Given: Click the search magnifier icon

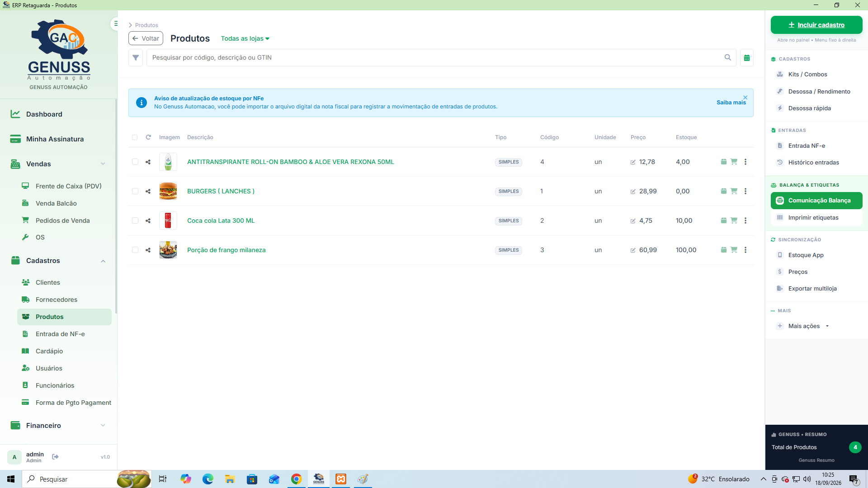Looking at the screenshot, I should click(728, 57).
